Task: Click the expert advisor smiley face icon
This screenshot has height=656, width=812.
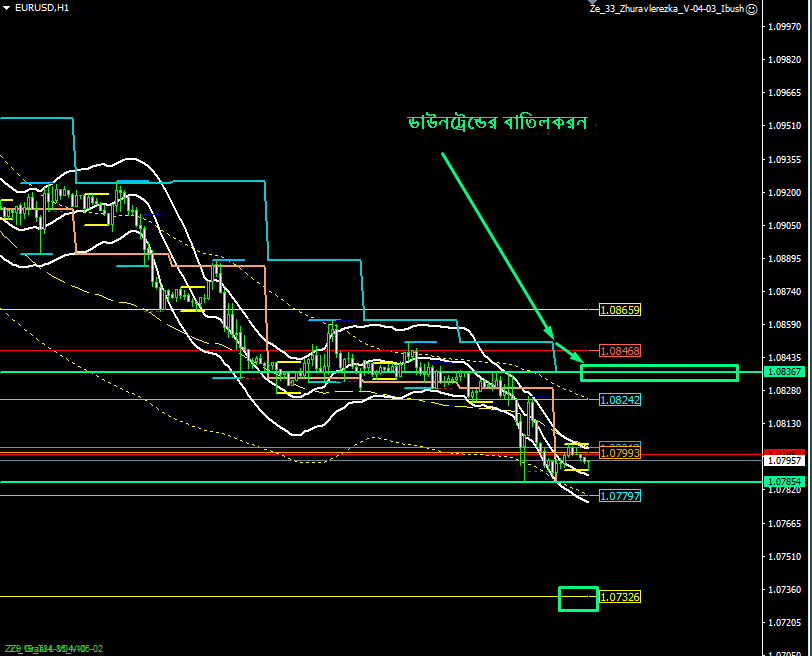Action: (752, 8)
